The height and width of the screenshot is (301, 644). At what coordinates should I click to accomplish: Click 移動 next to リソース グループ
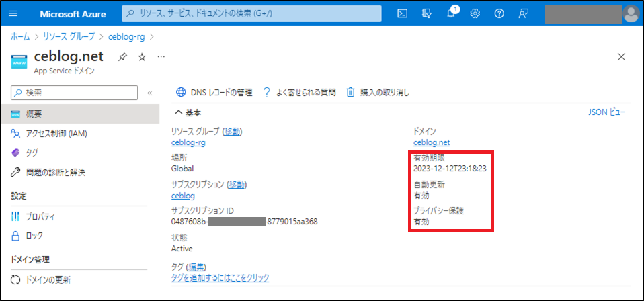point(233,132)
